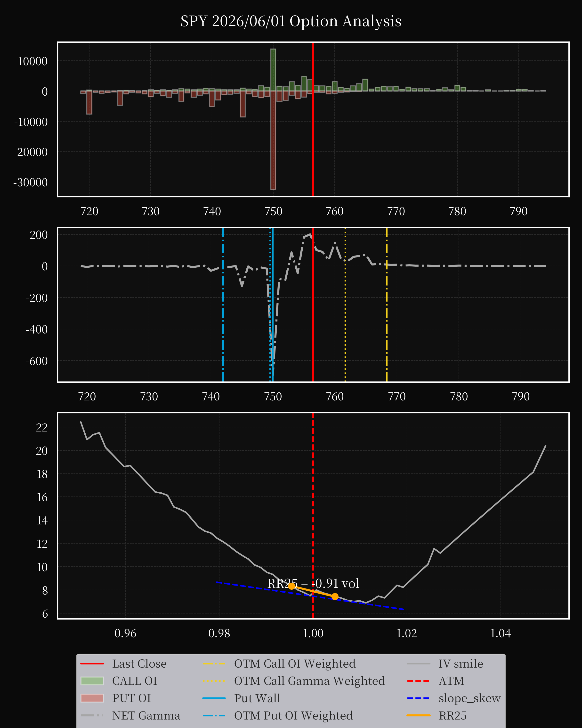582x728 pixels.
Task: Click the 0.96 x-axis label in IV chart
Action: coord(125,633)
